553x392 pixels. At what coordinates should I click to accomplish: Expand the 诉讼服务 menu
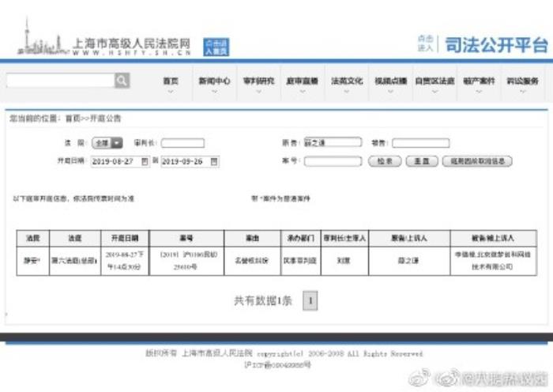522,85
